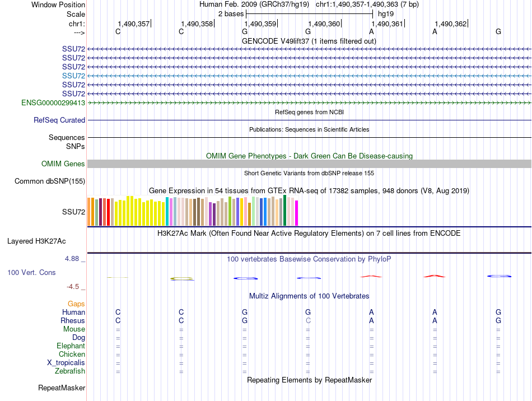Click the dark green GTEx tissue bar
532x401 pixels.
click(284, 211)
